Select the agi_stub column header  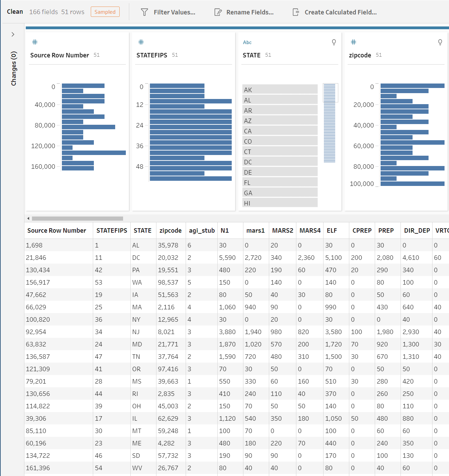pyautogui.click(x=201, y=230)
